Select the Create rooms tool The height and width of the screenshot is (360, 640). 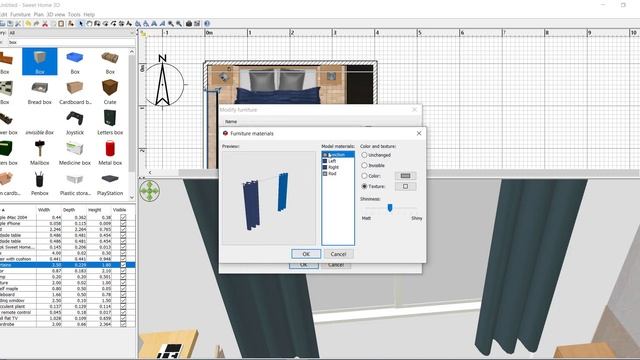[x=105, y=24]
